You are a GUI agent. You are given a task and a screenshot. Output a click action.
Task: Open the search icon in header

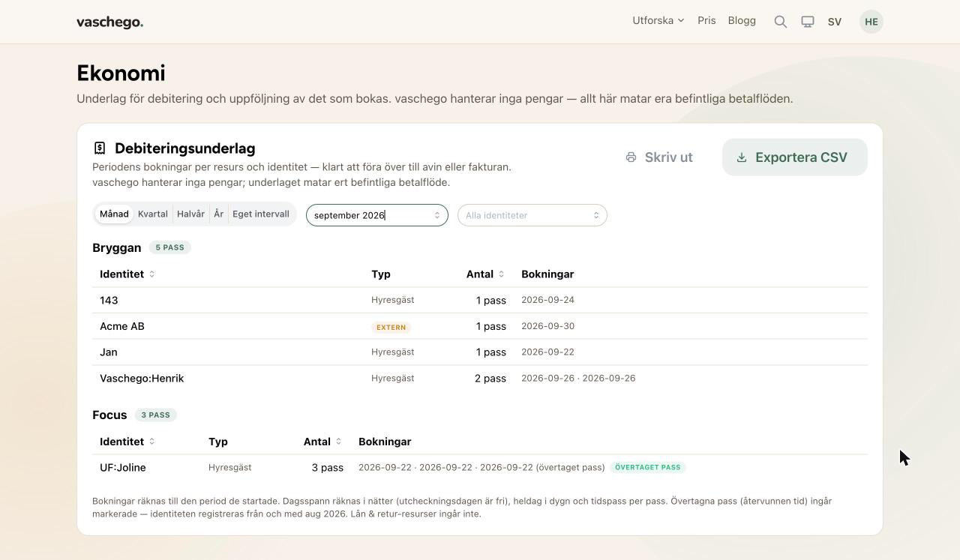pyautogui.click(x=781, y=22)
